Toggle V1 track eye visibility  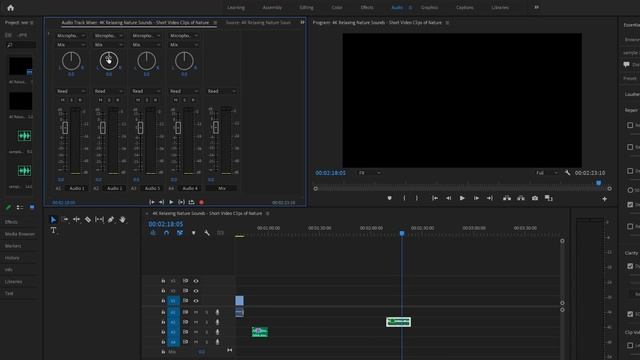[x=196, y=301]
